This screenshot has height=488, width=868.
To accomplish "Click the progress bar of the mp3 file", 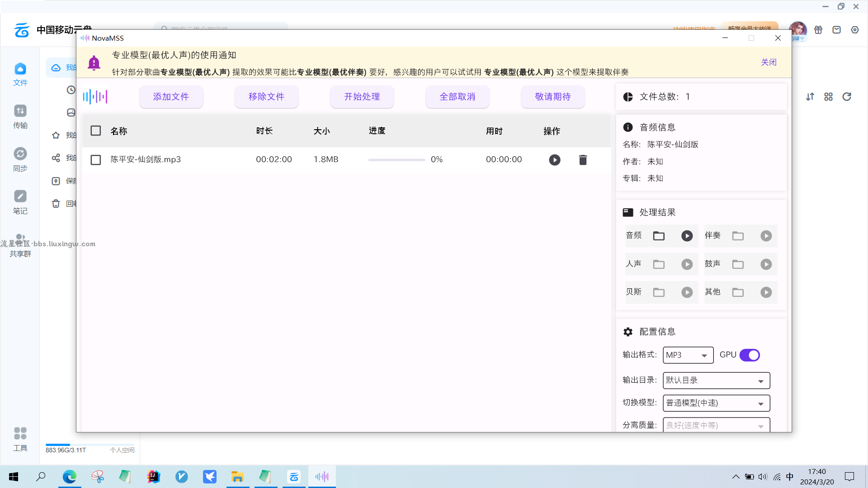I will point(396,160).
